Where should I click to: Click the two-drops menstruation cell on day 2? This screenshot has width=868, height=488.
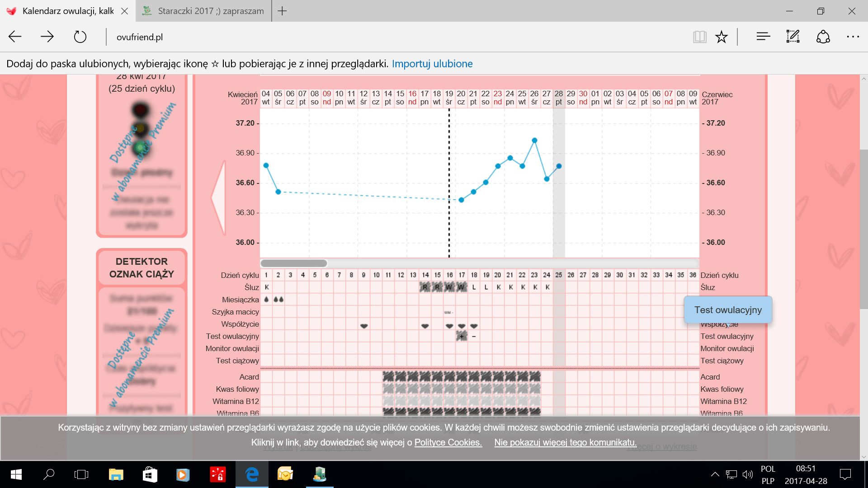278,300
